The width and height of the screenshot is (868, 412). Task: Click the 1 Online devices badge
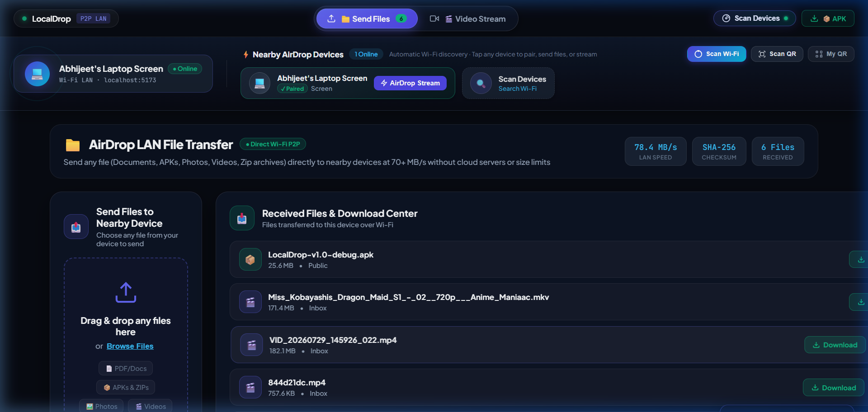(366, 54)
